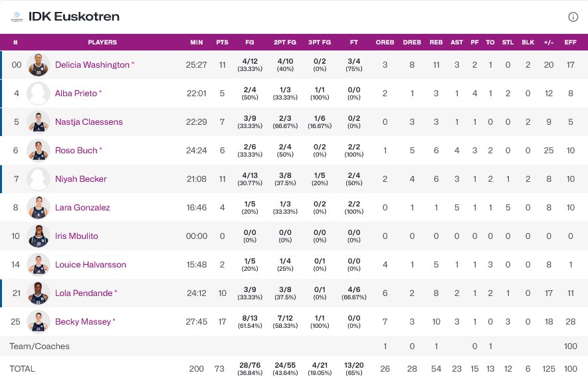Screen dimensions: 588x379
Task: Click Nastja Claessens' player photo
Action: click(39, 122)
